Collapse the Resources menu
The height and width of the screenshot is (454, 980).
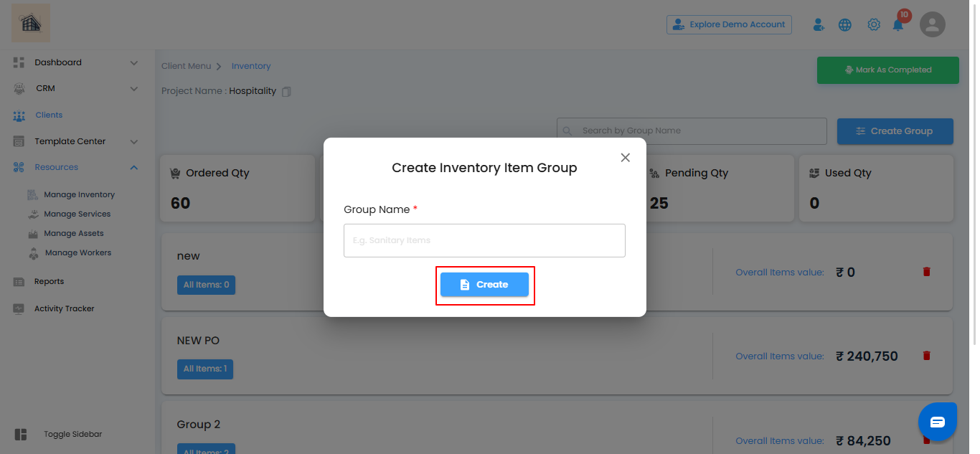point(133,167)
